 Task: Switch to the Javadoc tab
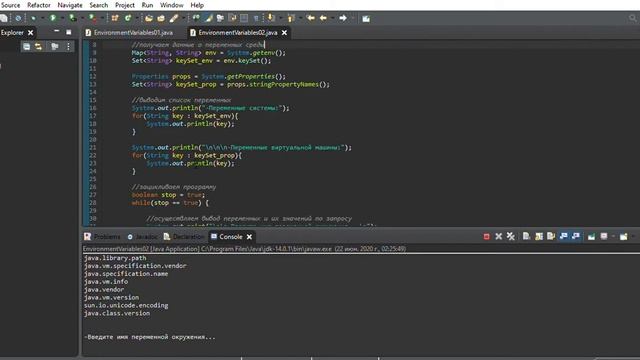[142, 237]
